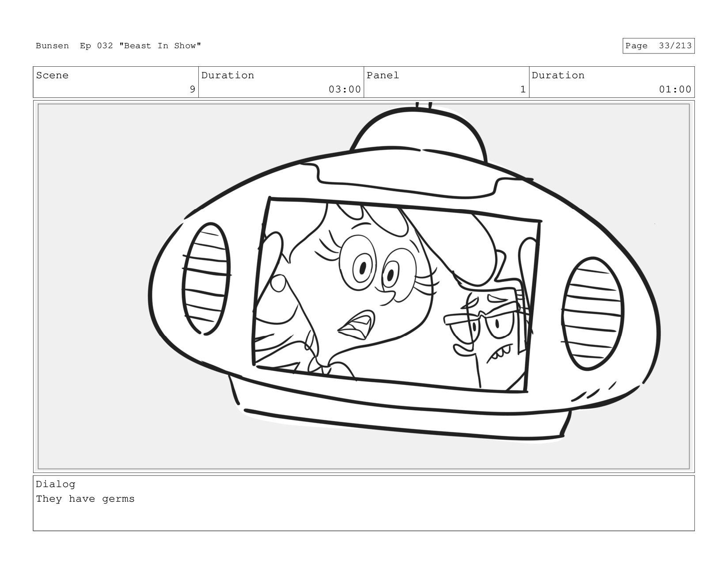Click the dialog text "They have germs"
This screenshot has width=728, height=564.
pos(85,499)
